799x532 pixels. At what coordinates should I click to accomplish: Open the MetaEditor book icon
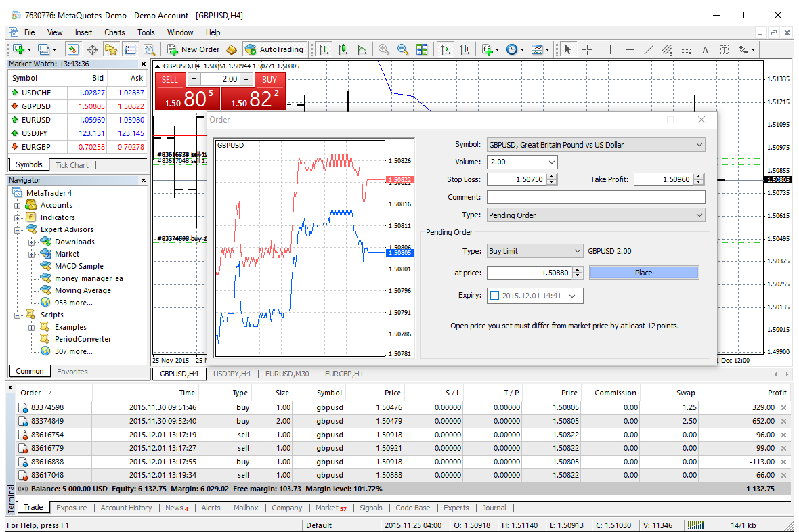(232, 49)
